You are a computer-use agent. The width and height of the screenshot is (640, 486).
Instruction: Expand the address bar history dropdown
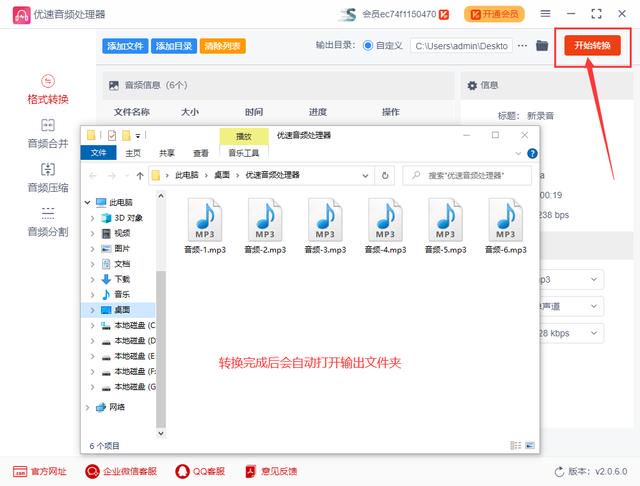pos(365,176)
